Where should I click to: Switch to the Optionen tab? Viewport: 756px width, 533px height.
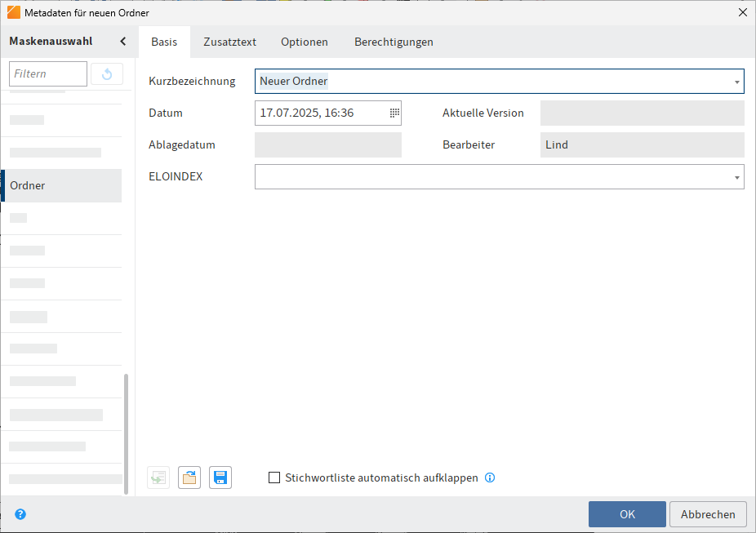[x=304, y=41]
